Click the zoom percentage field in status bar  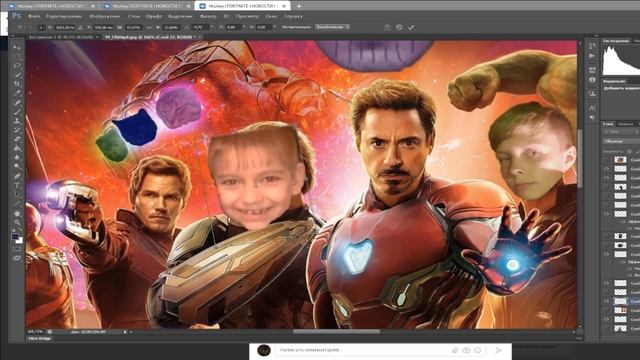tap(36, 332)
